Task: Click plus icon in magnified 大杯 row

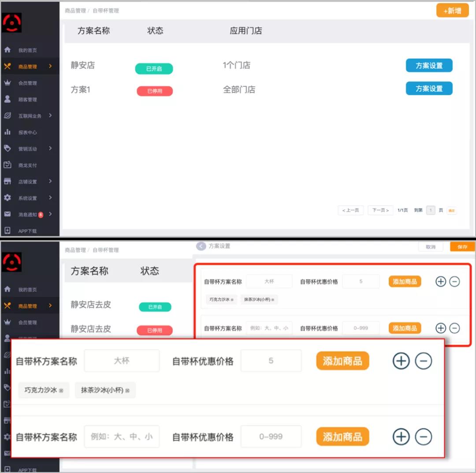Action: [x=401, y=361]
